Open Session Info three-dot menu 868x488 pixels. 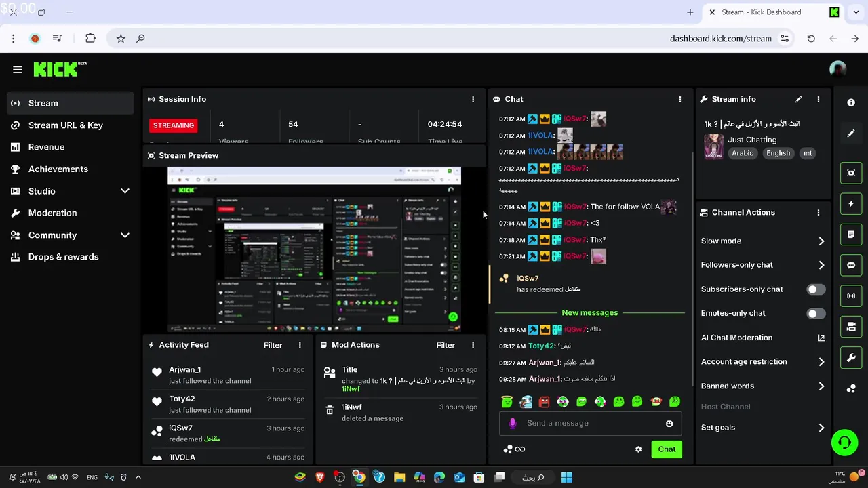[473, 99]
